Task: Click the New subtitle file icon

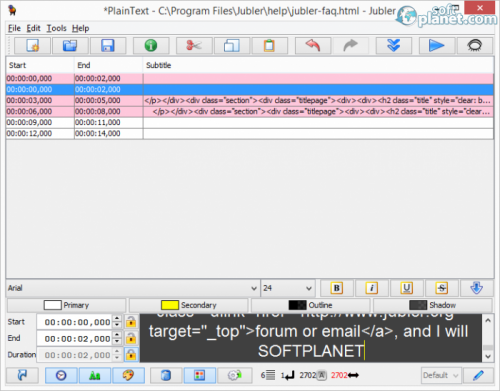Action: (x=33, y=45)
